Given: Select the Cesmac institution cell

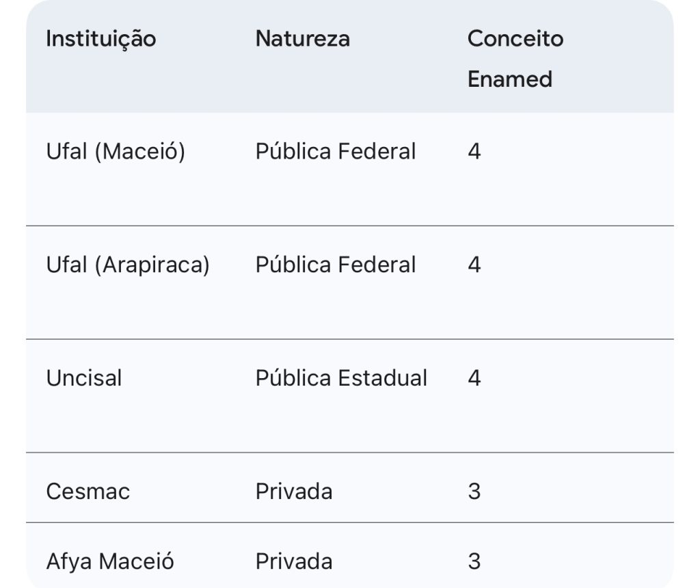Looking at the screenshot, I should click(x=87, y=492).
